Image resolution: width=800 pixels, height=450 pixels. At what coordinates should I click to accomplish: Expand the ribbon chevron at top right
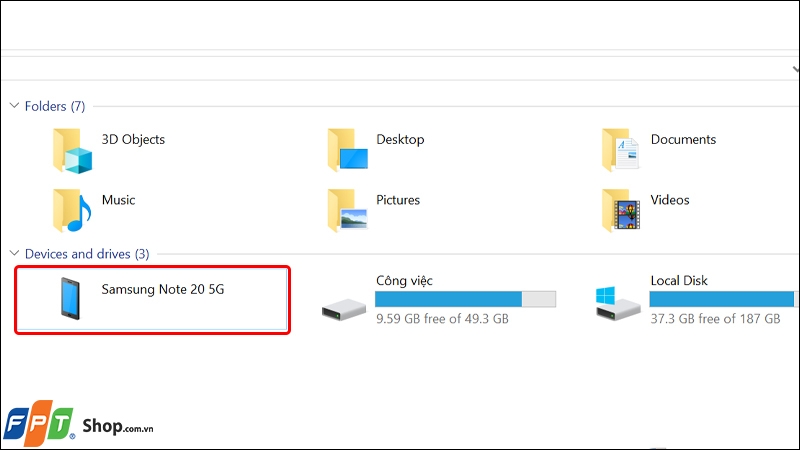795,69
